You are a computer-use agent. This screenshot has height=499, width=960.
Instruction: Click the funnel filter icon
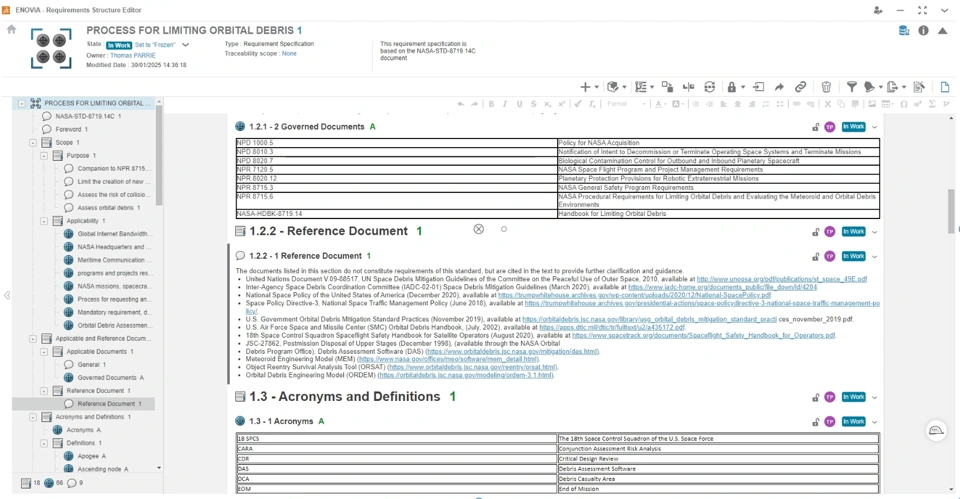click(851, 87)
